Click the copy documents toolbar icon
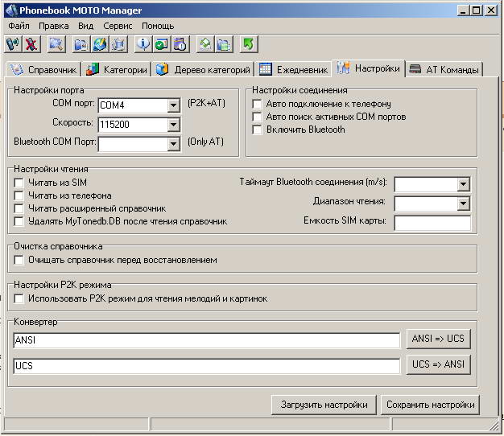Image resolution: width=504 pixels, height=436 pixels. coord(224,43)
